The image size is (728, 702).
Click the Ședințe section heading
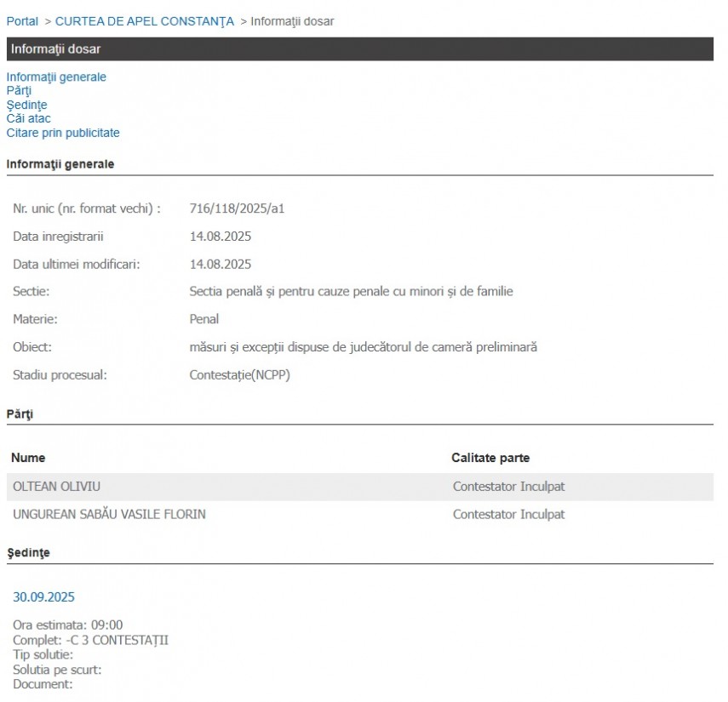point(28,552)
